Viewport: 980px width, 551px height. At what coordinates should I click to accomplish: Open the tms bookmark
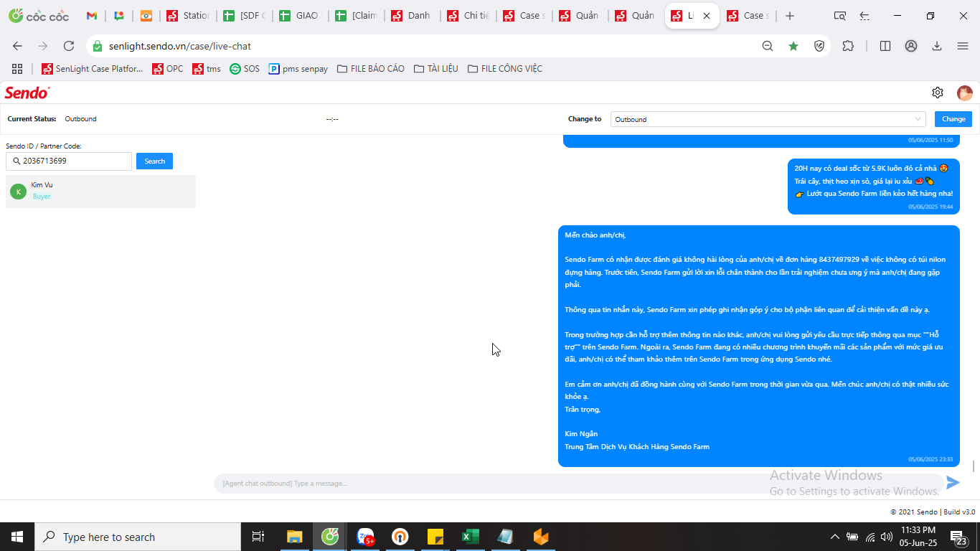(207, 69)
